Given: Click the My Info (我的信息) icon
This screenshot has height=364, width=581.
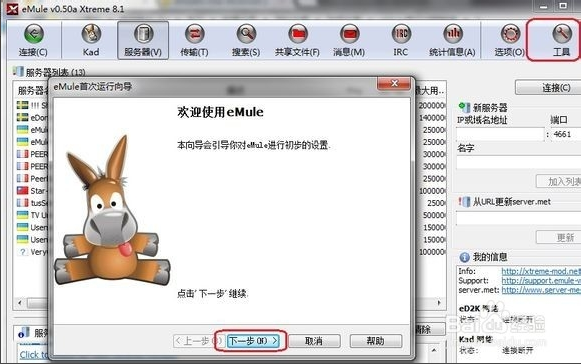Looking at the screenshot, I should point(464,257).
